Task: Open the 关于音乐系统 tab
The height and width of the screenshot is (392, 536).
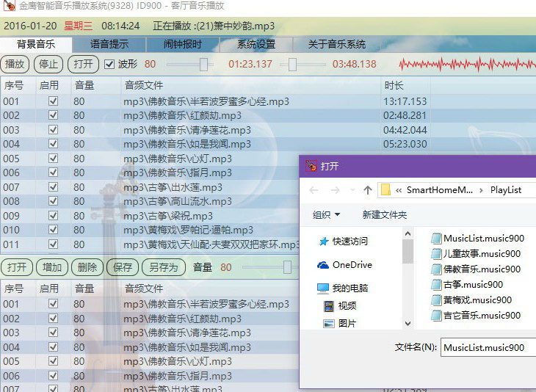Action: [337, 44]
